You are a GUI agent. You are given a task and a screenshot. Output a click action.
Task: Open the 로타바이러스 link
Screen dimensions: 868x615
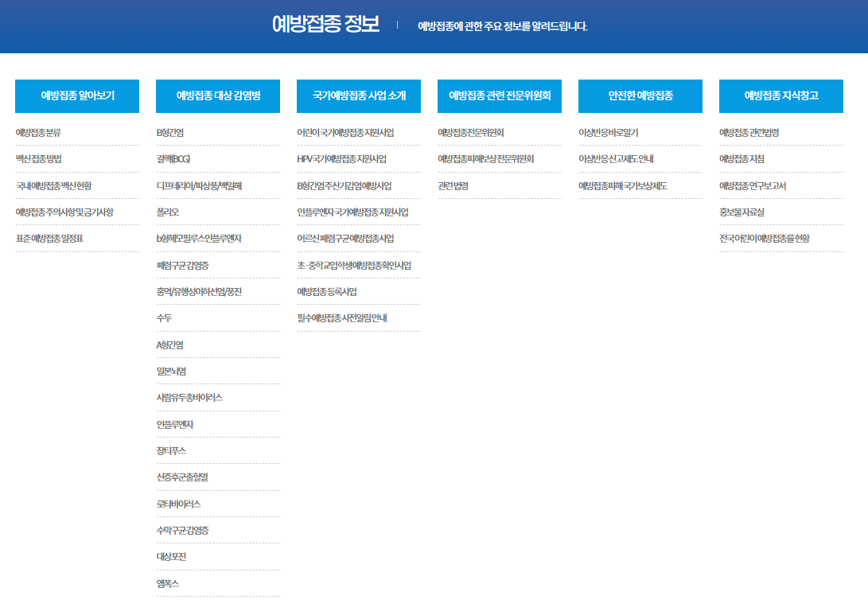[179, 504]
